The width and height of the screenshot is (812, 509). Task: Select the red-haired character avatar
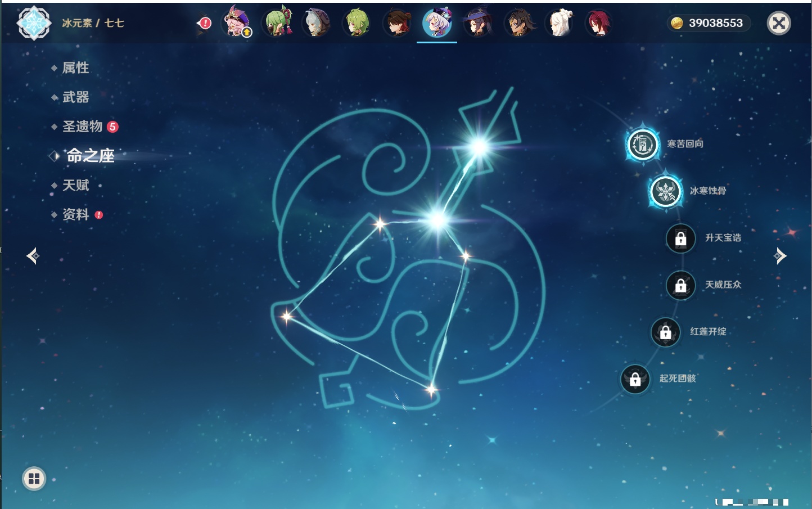point(598,22)
